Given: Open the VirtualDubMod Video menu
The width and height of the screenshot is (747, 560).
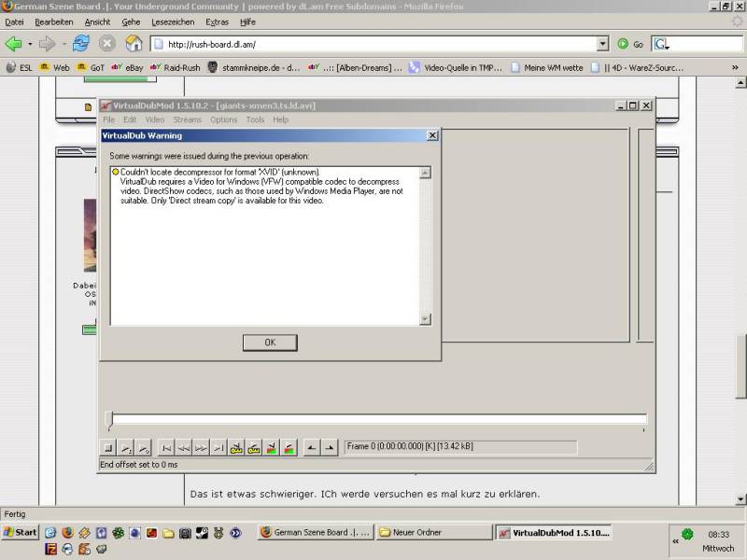Looking at the screenshot, I should pyautogui.click(x=155, y=119).
